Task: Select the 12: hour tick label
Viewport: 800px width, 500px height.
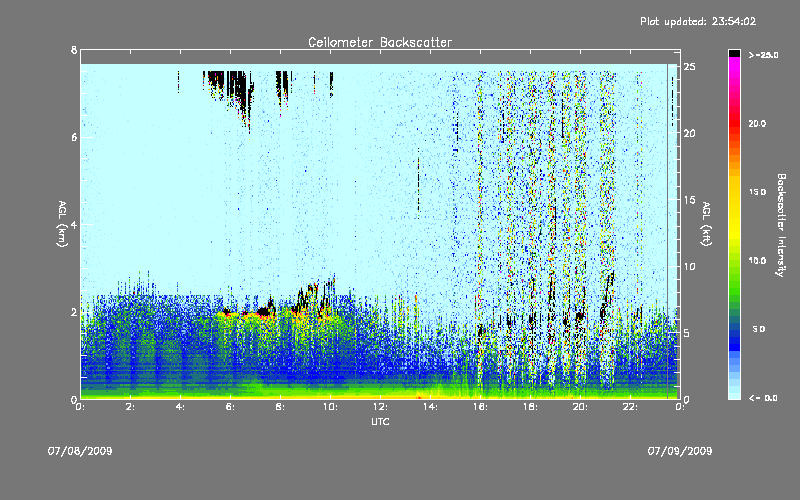Action: pyautogui.click(x=380, y=407)
